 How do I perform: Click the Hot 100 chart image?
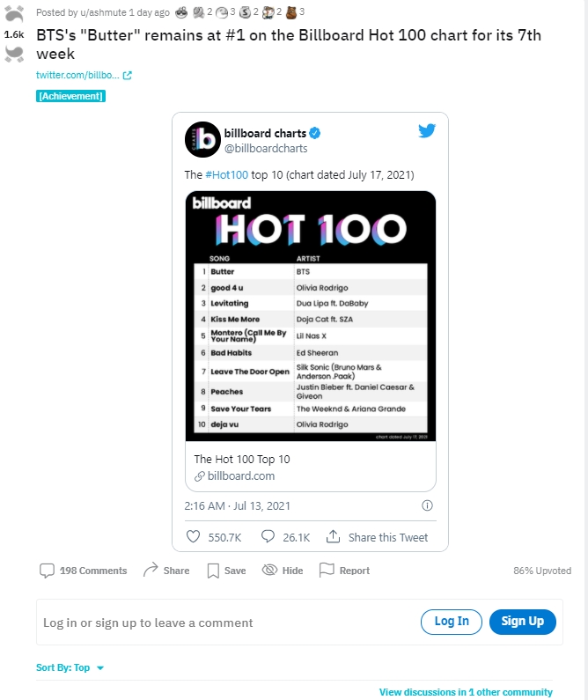coord(311,316)
